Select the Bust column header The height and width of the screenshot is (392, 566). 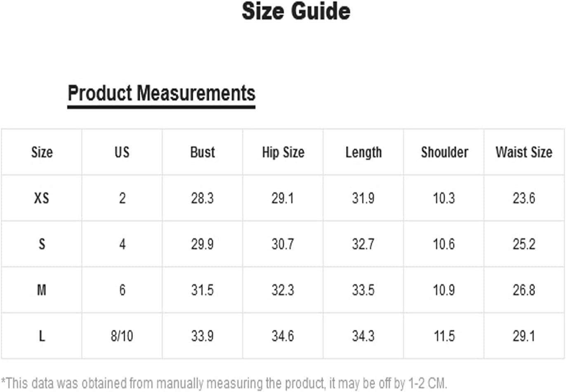pos(203,152)
